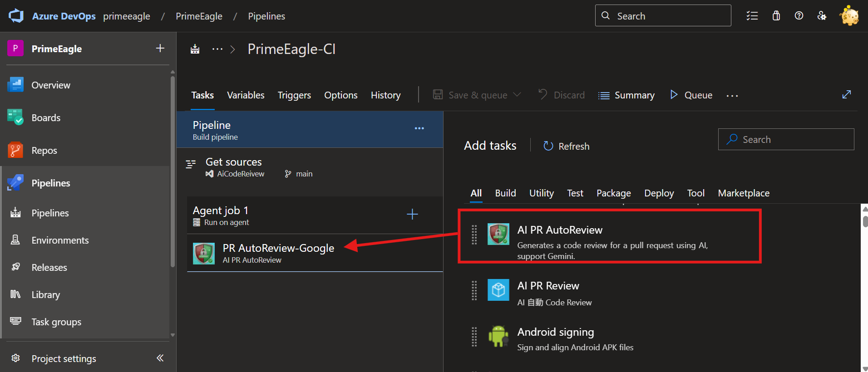Open the Pipeline row ellipsis menu
The image size is (868, 372).
tap(419, 128)
